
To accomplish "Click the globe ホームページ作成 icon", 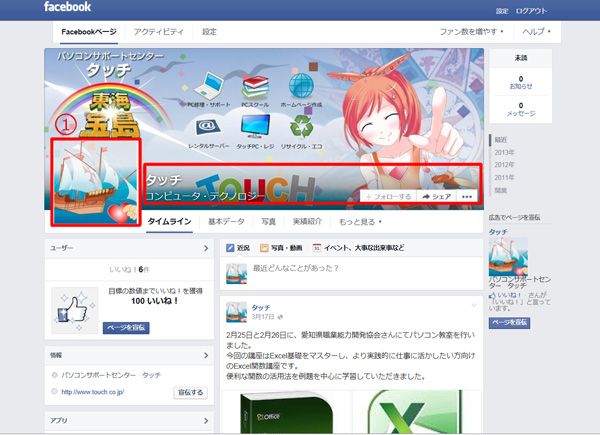I will (301, 86).
